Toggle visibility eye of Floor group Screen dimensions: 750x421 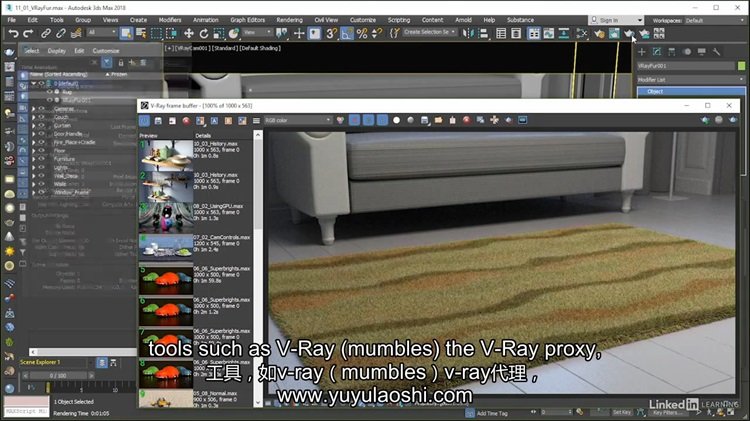pyautogui.click(x=42, y=150)
